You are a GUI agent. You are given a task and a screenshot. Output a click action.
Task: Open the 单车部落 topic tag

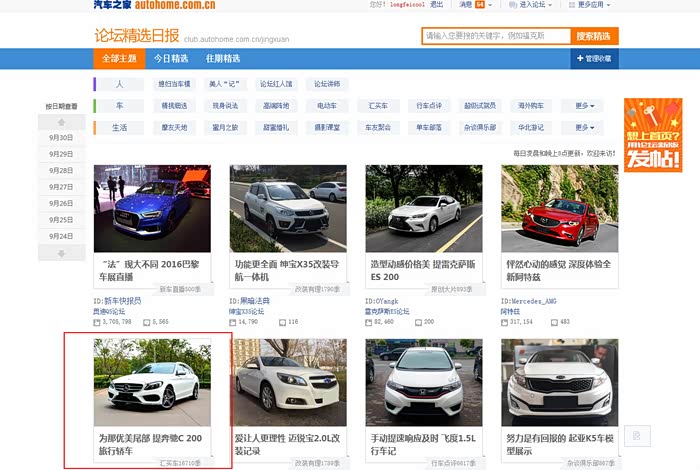coord(429,128)
